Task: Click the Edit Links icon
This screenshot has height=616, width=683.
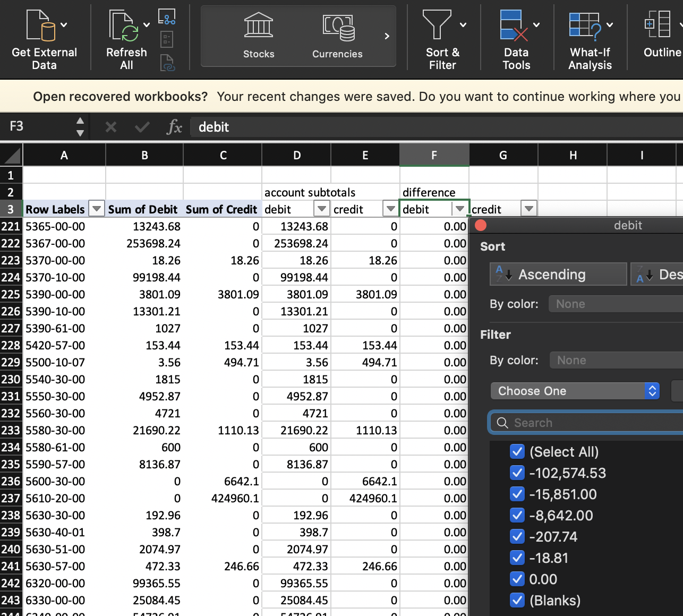Action: (x=167, y=63)
